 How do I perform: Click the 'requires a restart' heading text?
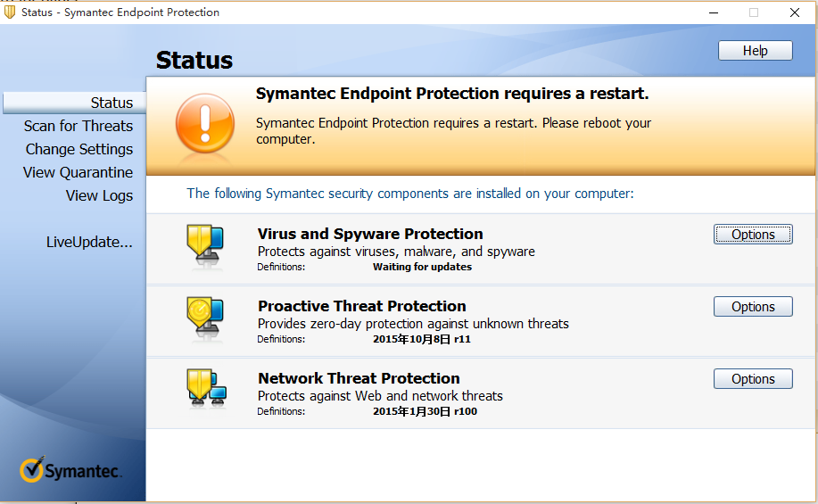coord(452,94)
